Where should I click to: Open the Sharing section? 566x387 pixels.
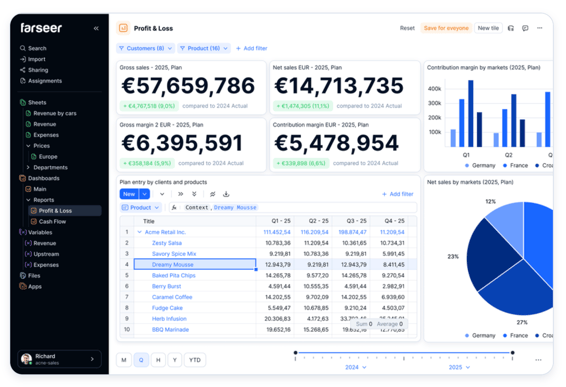34,70
